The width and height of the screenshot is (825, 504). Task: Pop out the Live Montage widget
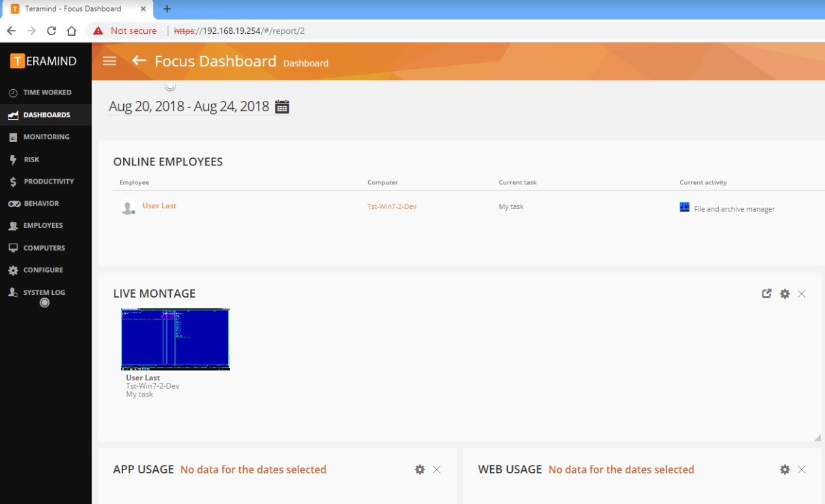pyautogui.click(x=766, y=294)
